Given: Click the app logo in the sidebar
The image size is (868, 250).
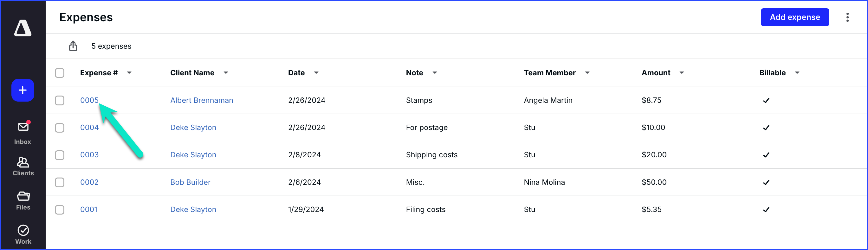Looking at the screenshot, I should pos(23,28).
